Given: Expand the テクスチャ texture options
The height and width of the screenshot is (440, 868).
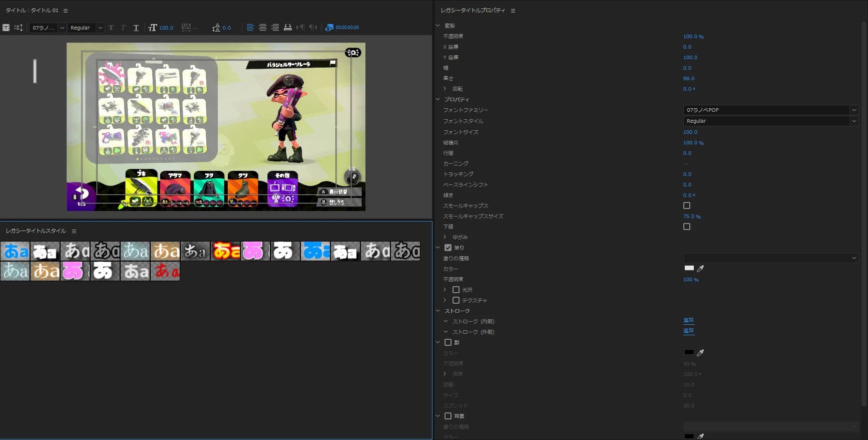Looking at the screenshot, I should tap(445, 300).
